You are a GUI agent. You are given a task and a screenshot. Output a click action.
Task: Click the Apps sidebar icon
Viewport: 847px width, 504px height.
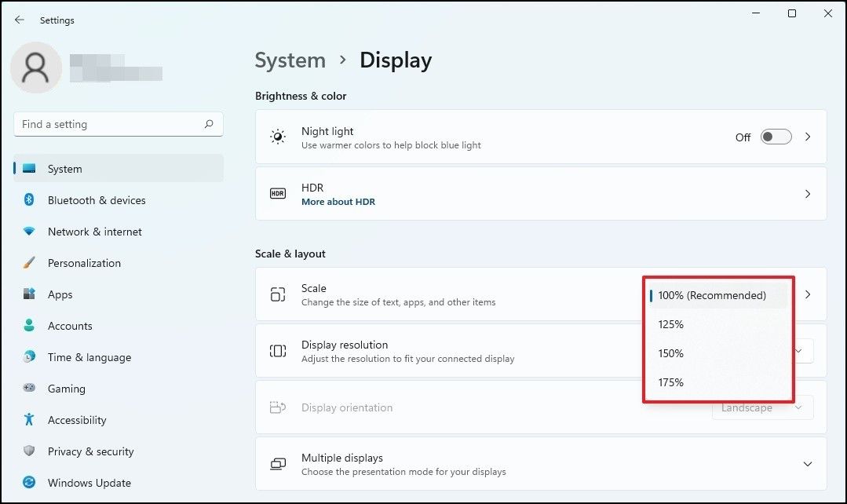pos(29,294)
